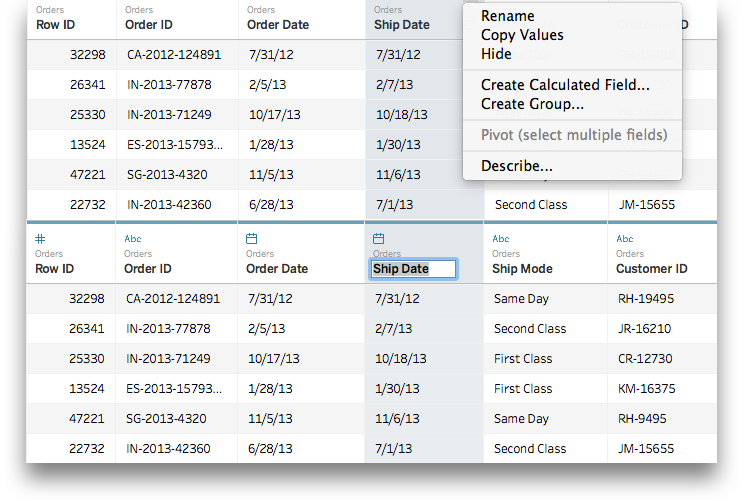742x500 pixels.
Task: Click the Abc type icon for Customer ID
Action: pos(625,239)
